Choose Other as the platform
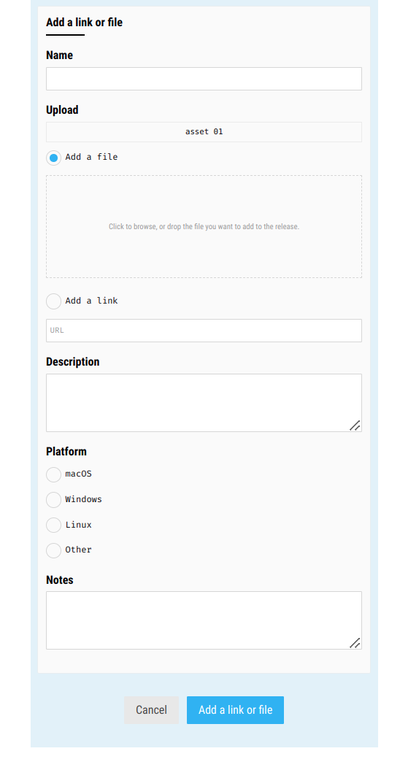 pos(53,550)
